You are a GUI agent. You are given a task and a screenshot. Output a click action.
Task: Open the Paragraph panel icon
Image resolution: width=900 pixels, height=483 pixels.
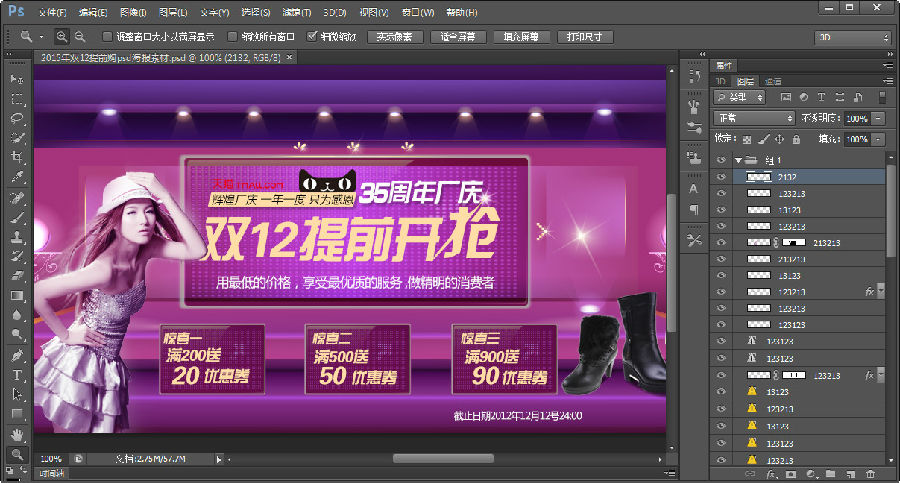coord(694,209)
